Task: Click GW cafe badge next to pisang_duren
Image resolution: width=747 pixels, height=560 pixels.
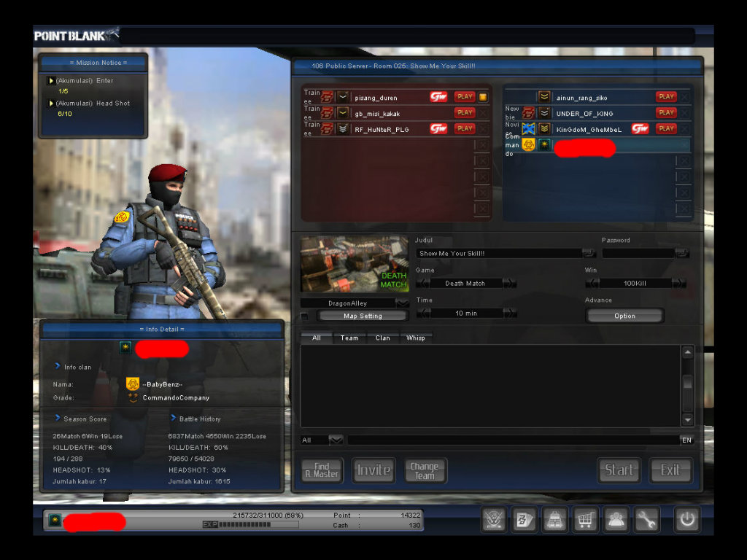Action: pos(438,97)
